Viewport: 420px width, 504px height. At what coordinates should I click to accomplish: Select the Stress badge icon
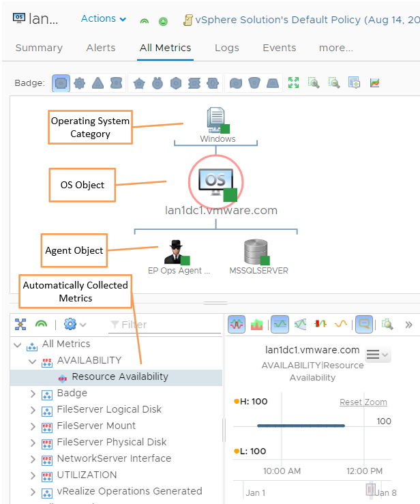coord(194,83)
